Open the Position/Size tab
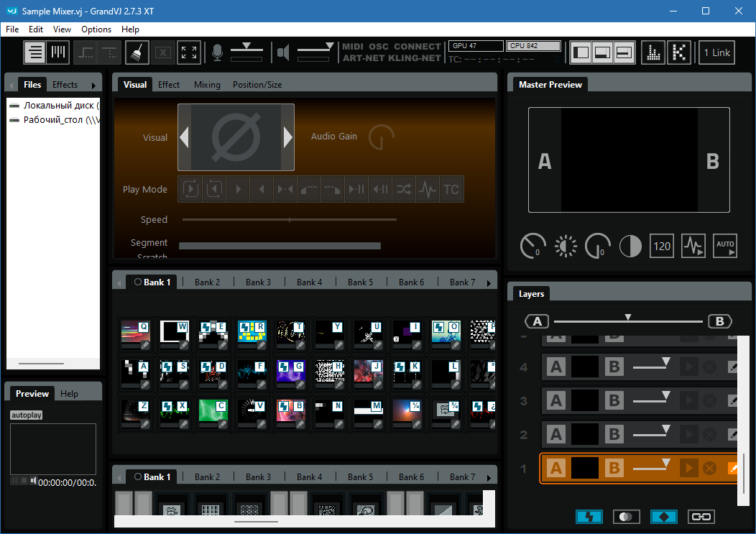The image size is (756, 534). pos(257,84)
